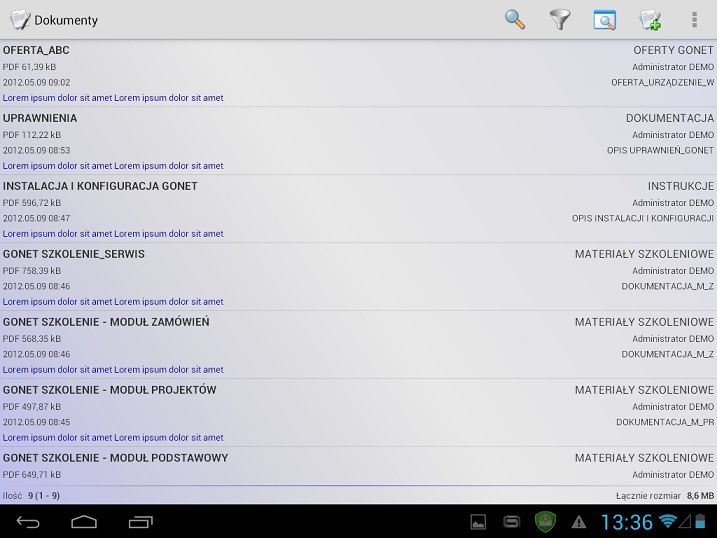Click PDF 61,39 kB size text
This screenshot has width=717, height=538.
pos(29,67)
